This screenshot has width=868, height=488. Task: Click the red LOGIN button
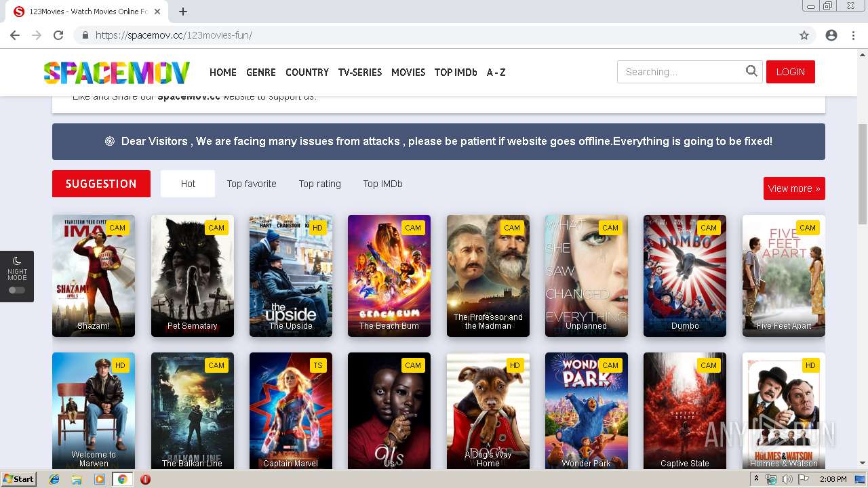coord(791,72)
